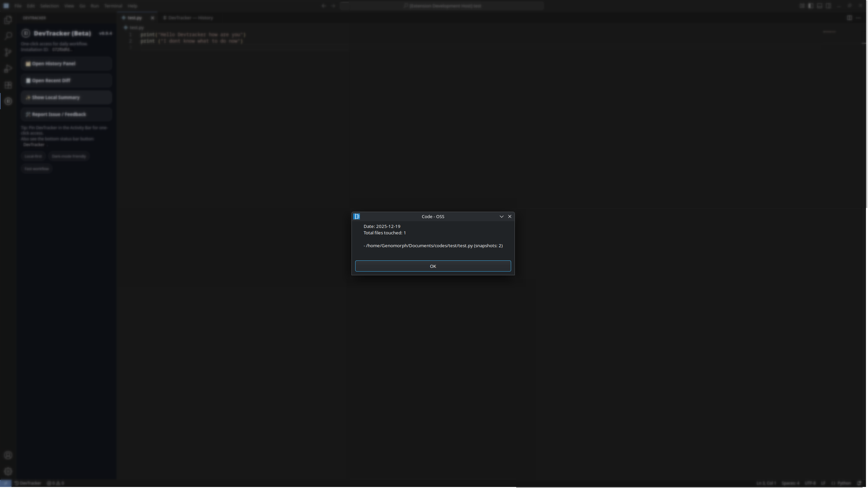Select the DevTracker activity bar icon

click(8, 101)
